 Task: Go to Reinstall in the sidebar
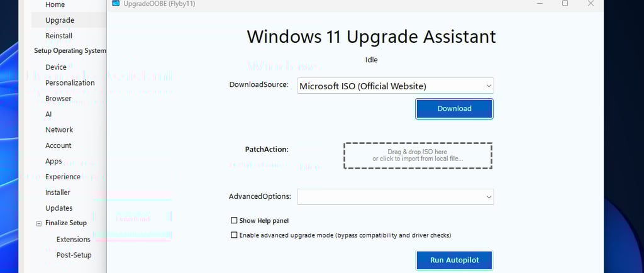pos(58,36)
